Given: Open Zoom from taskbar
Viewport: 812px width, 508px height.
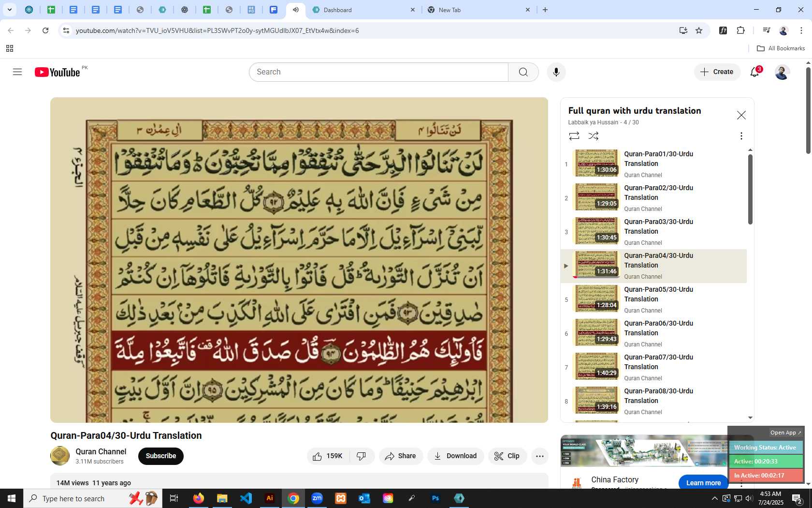Looking at the screenshot, I should coord(317,498).
